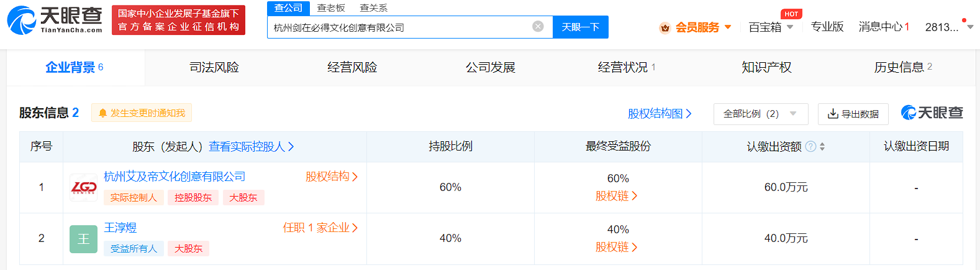Open 王淳煜 shareholder link
Image resolution: width=980 pixels, height=270 pixels.
click(120, 228)
